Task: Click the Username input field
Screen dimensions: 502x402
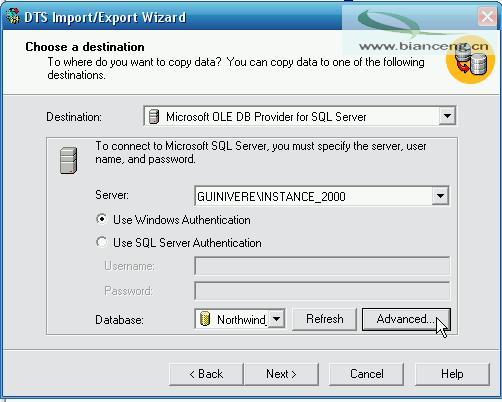Action: tap(322, 266)
